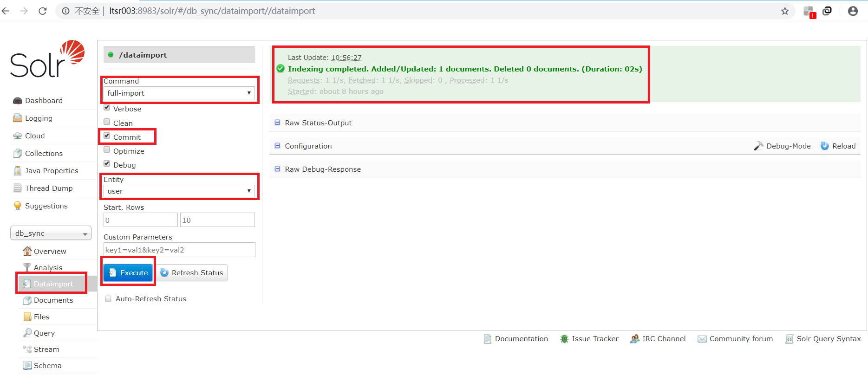Bookmark this page with star icon
The height and width of the screenshot is (376, 868).
point(785,11)
